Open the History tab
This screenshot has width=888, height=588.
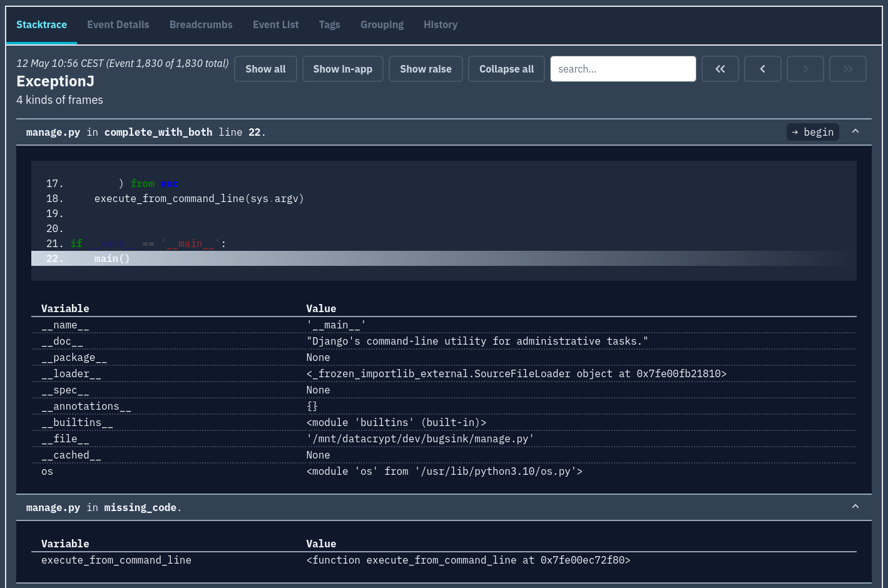tap(441, 25)
